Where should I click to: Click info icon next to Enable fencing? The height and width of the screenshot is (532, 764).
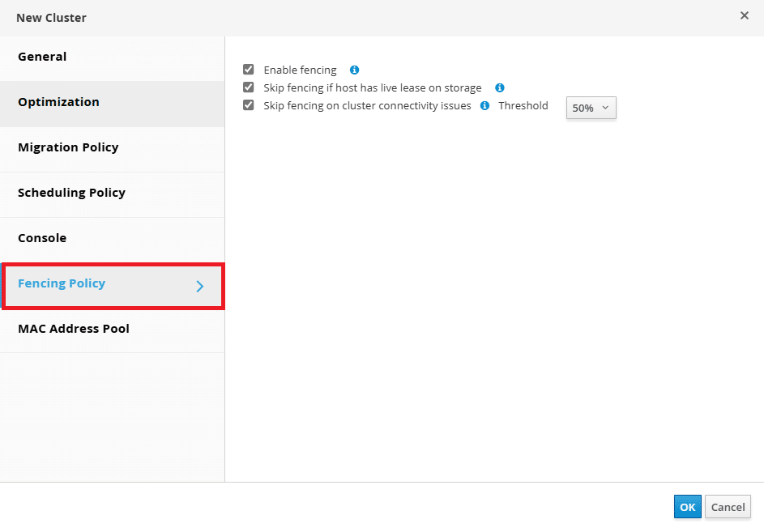pos(354,70)
